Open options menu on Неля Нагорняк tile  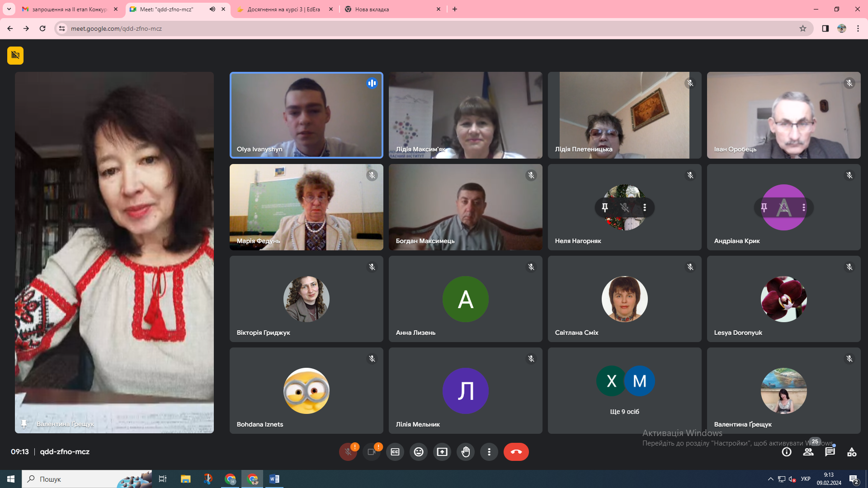(x=645, y=207)
